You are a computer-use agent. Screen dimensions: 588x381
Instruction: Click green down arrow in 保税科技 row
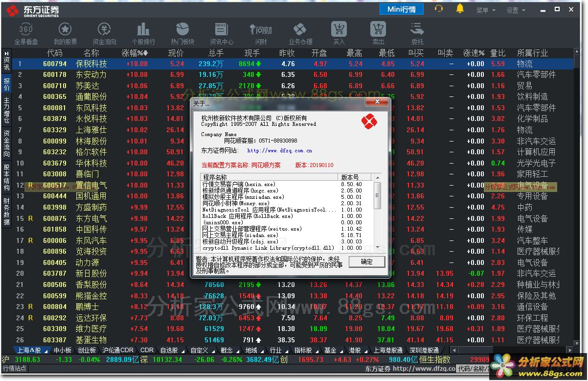point(258,64)
